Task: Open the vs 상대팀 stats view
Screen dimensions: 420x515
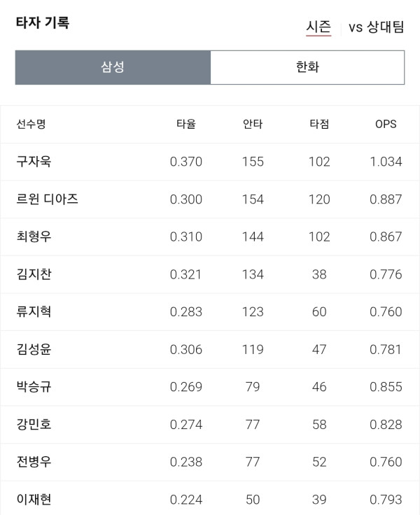Action: point(376,27)
